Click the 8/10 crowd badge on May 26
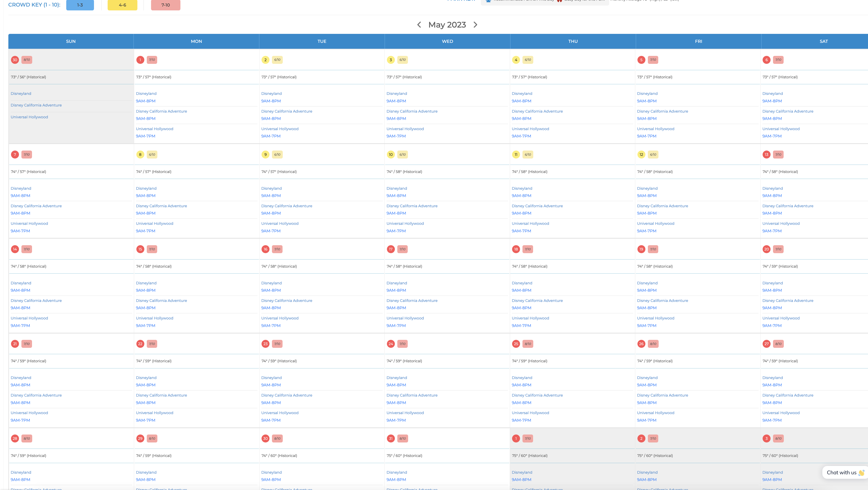 653,344
